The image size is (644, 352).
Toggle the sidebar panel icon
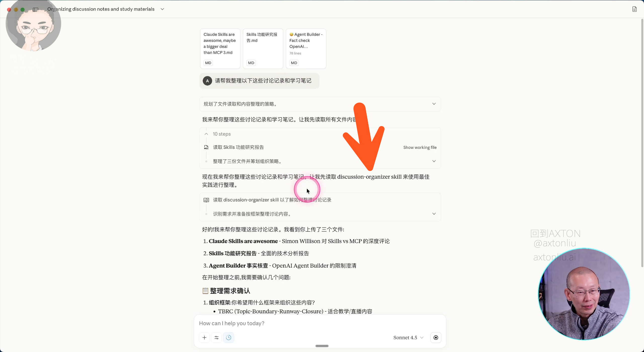35,9
